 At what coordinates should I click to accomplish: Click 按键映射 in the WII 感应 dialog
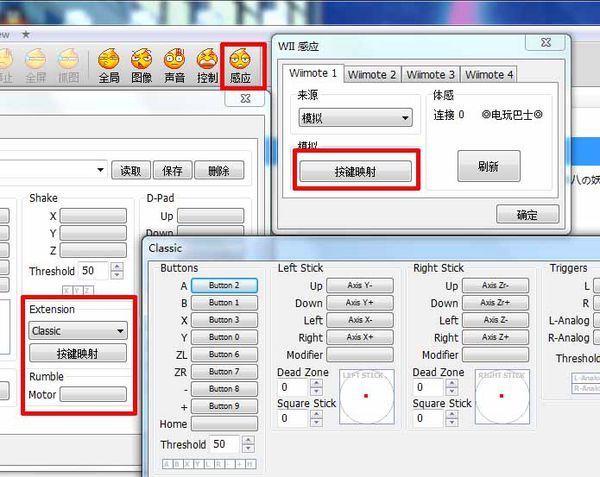[x=355, y=171]
